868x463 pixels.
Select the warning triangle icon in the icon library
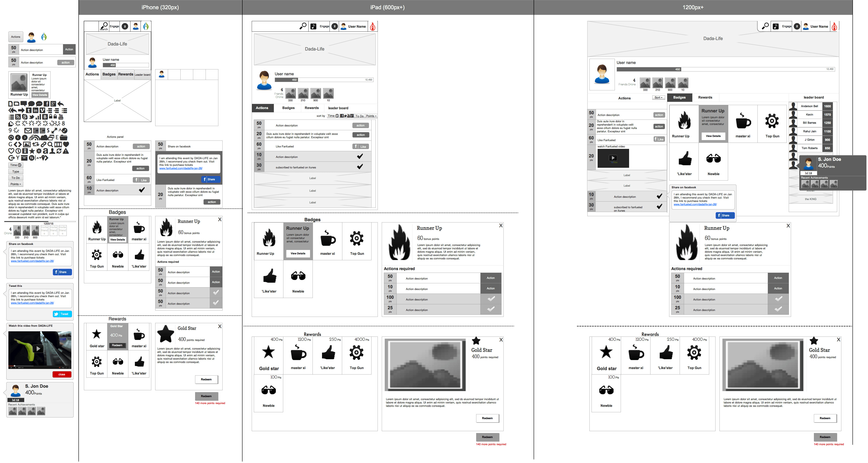point(66,151)
